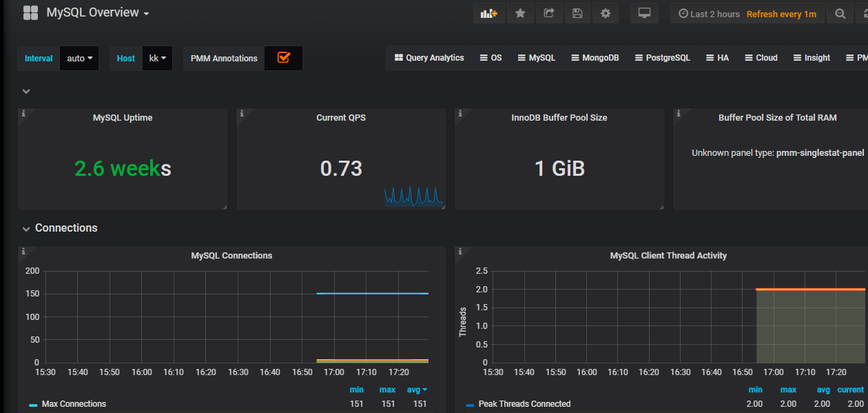The image size is (868, 413).
Task: Open the HA menu
Action: click(717, 58)
